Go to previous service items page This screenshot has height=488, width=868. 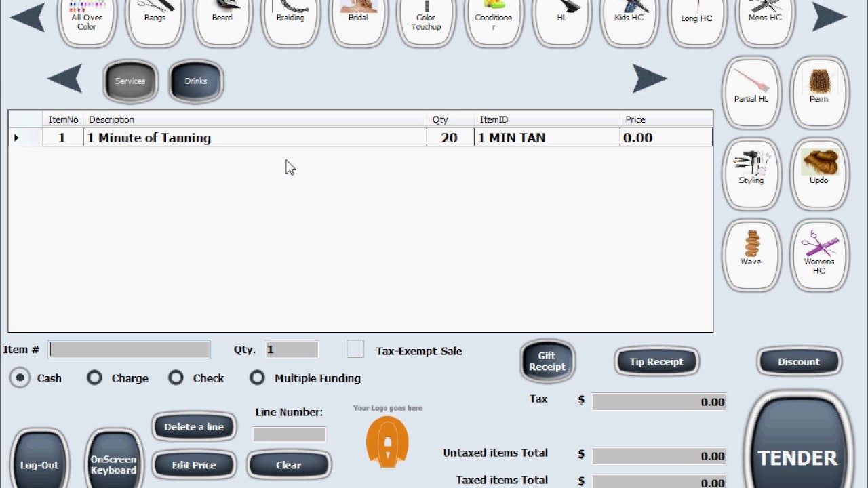(27, 16)
